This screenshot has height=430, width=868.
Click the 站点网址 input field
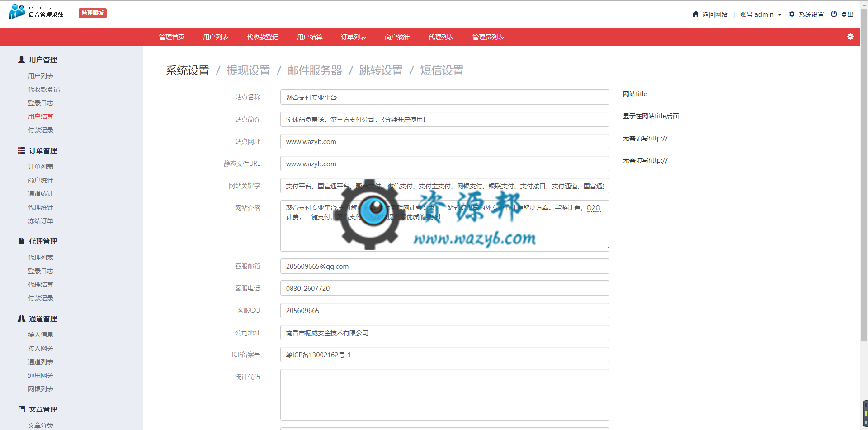click(444, 141)
